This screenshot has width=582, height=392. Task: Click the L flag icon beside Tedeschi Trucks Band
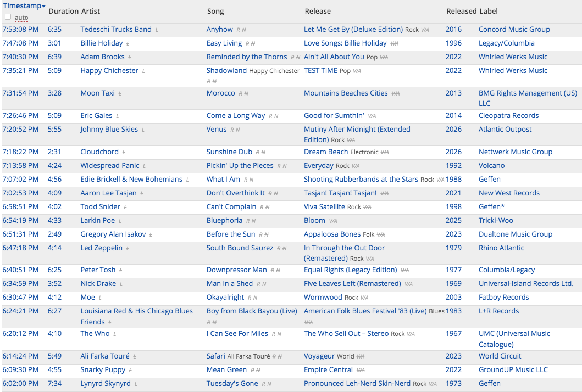pos(157,30)
